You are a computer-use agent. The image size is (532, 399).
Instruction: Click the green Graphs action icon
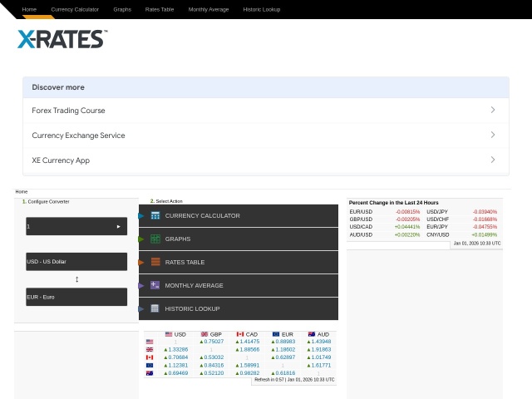pyautogui.click(x=155, y=239)
